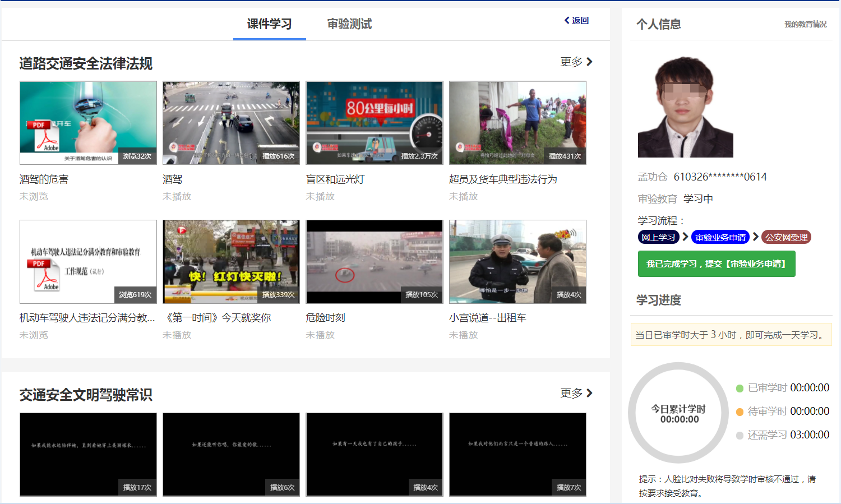This screenshot has width=841, height=504.
Task: Expand 更多 for 交通安全文明驾驶常识
Action: (x=576, y=394)
